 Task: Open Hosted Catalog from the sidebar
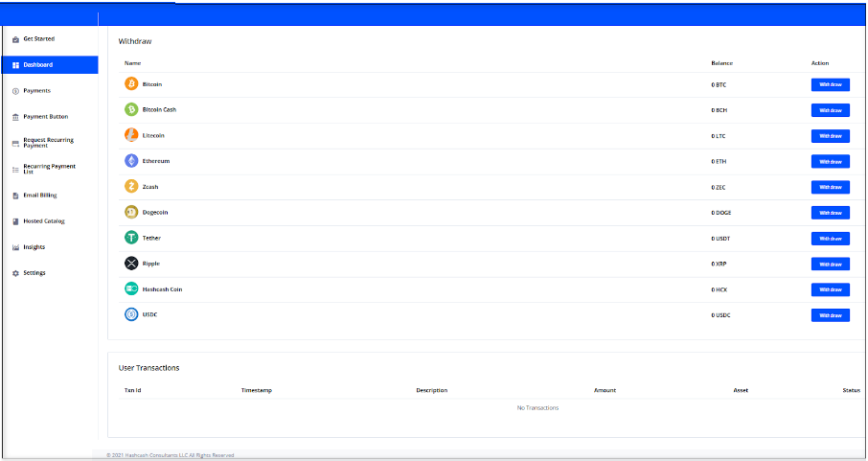44,221
